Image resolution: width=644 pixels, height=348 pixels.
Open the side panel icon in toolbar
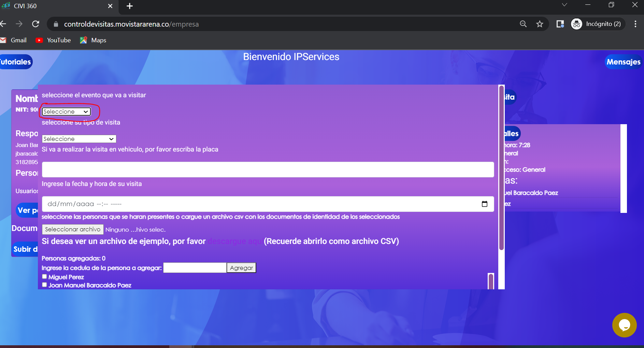[x=560, y=24]
